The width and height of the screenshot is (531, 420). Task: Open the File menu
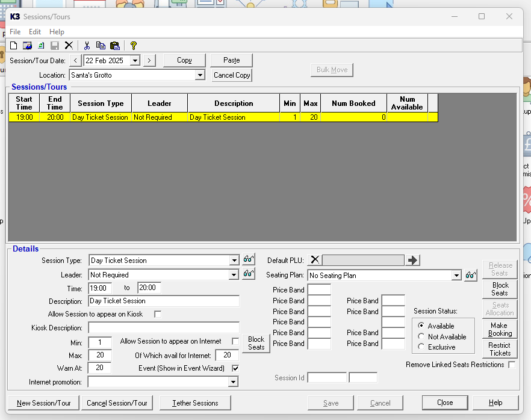[15, 32]
